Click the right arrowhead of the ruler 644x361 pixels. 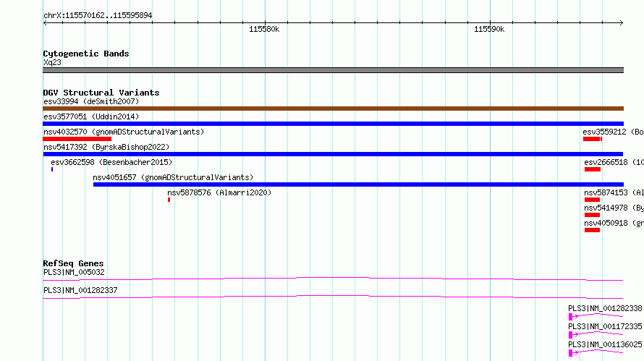(622, 23)
